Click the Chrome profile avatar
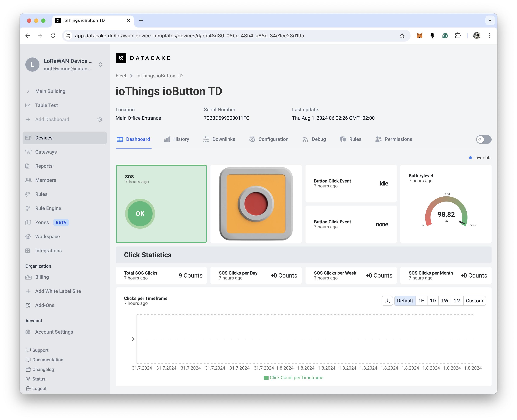 tap(476, 36)
